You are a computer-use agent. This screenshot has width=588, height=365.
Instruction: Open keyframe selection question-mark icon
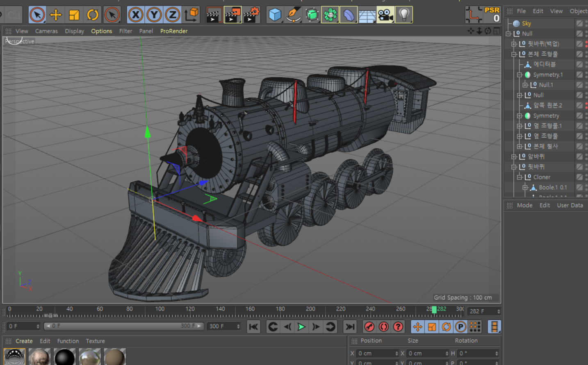[398, 326]
